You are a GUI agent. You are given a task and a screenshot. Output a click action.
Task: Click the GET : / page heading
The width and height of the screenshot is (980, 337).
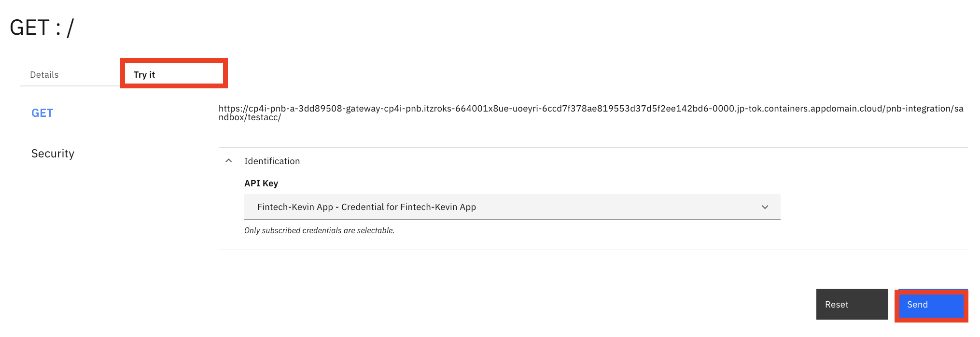click(x=41, y=28)
